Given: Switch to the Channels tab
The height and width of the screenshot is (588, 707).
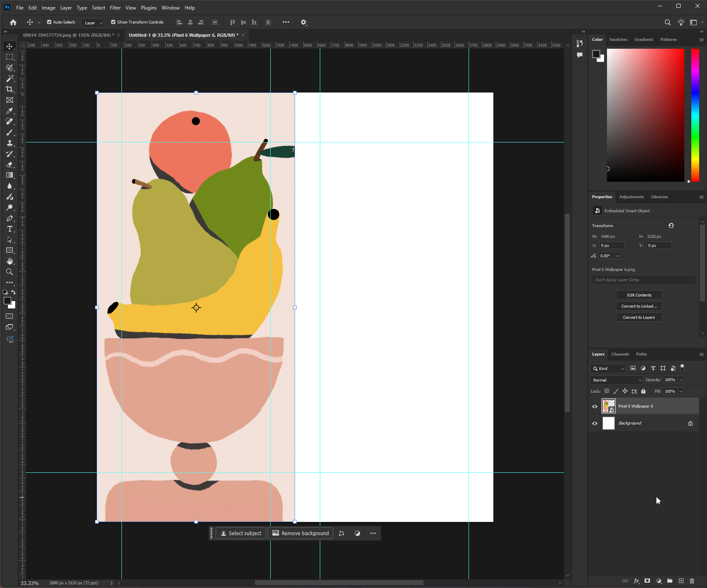Looking at the screenshot, I should [620, 354].
